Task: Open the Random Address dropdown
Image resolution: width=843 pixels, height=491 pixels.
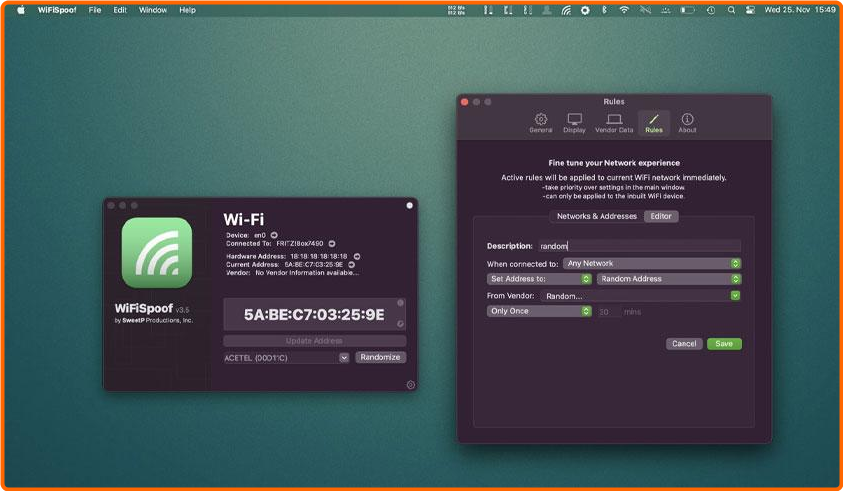Action: 669,279
